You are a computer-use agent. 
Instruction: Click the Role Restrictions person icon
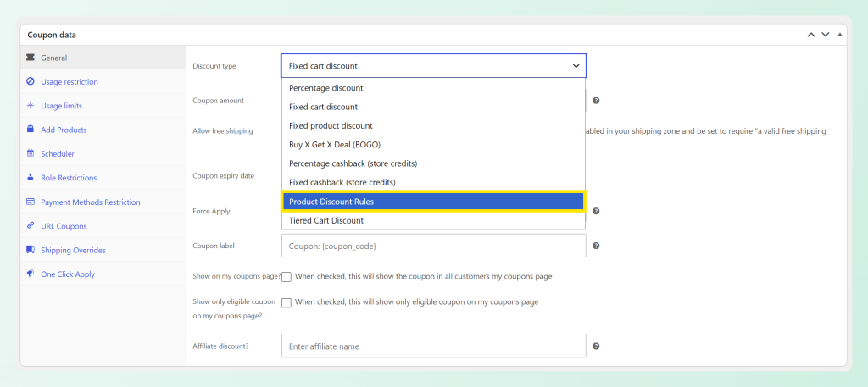click(x=31, y=178)
